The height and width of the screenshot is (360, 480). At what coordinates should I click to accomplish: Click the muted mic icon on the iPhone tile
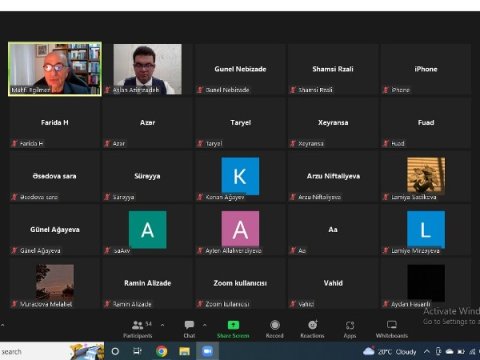pos(386,90)
